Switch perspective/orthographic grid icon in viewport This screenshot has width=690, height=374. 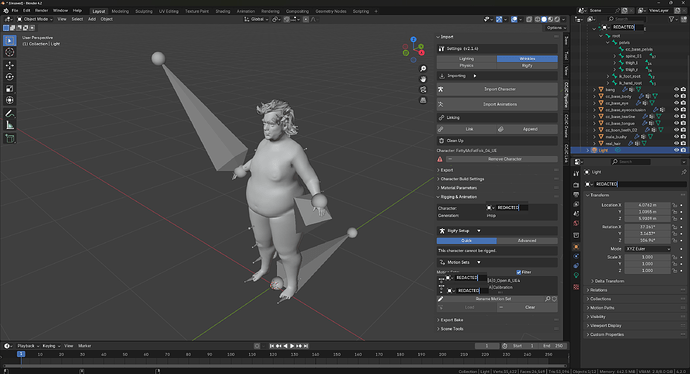coord(423,100)
